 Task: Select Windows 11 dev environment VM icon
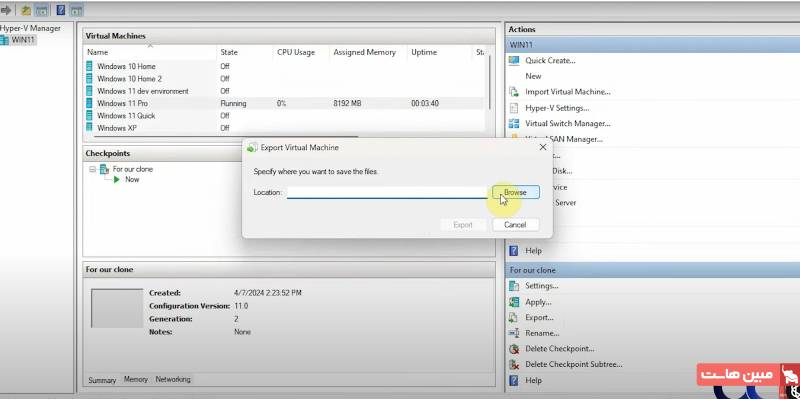(90, 91)
